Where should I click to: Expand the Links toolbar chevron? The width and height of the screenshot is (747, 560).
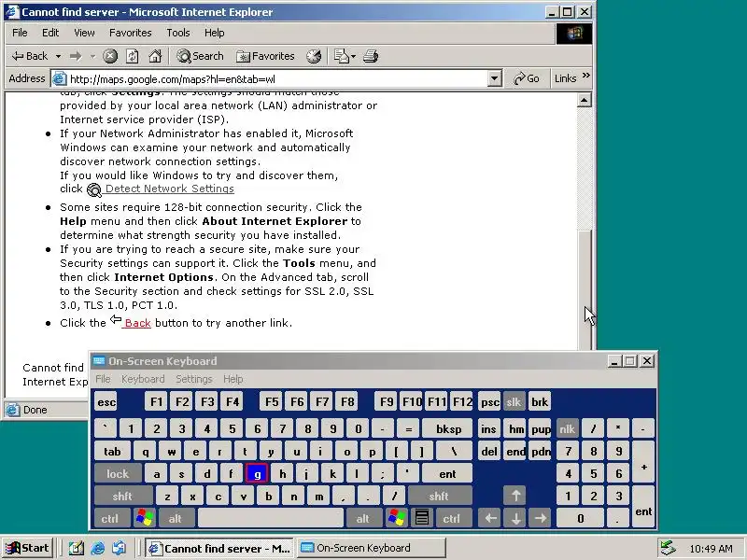(x=586, y=76)
